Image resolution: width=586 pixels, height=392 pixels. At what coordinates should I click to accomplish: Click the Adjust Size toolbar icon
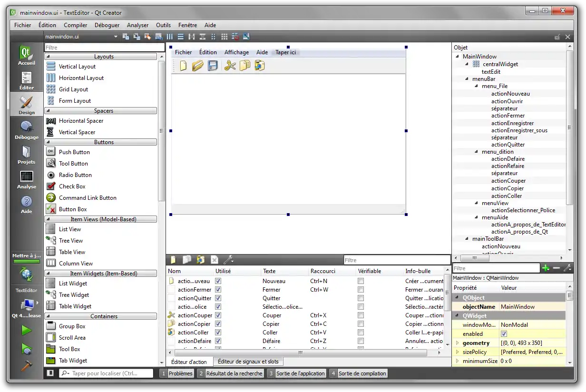[x=246, y=36]
